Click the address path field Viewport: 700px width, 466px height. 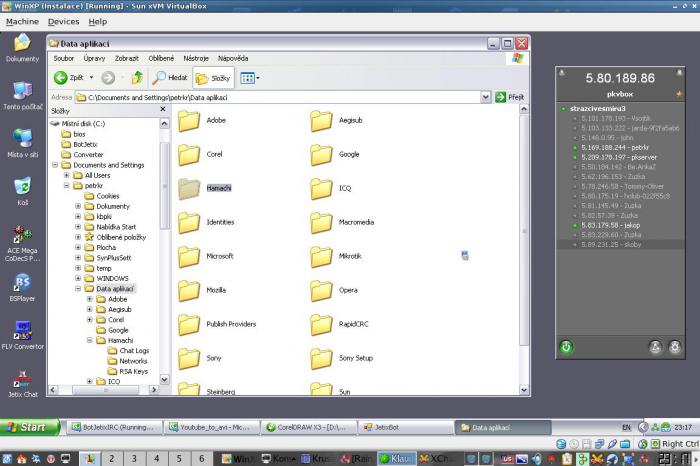click(x=278, y=97)
